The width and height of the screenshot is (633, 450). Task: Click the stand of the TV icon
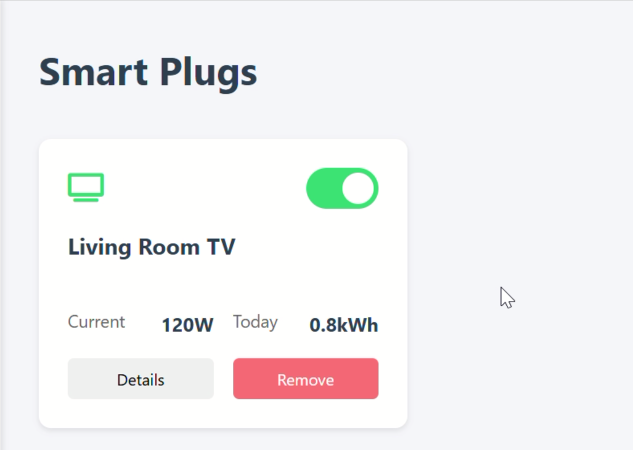pos(86,200)
